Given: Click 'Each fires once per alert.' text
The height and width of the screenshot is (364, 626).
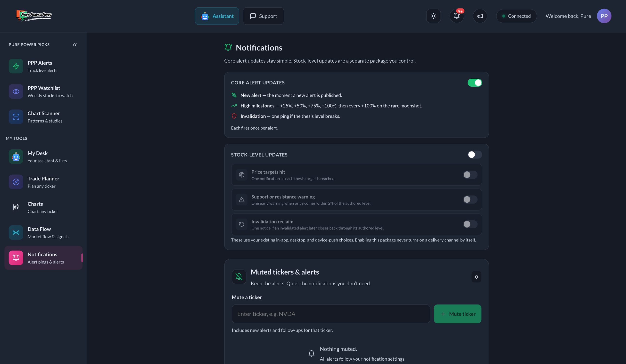Looking at the screenshot, I should point(254,128).
